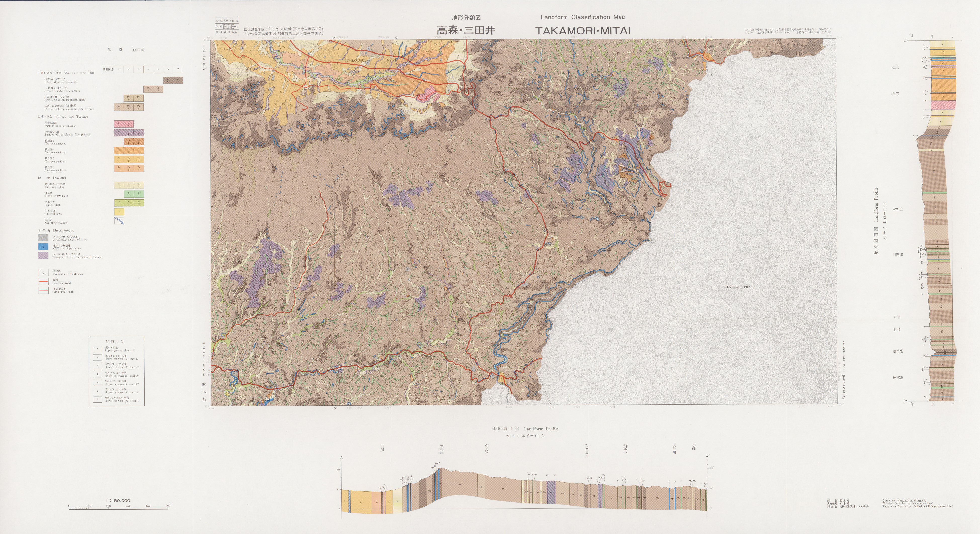Click 'Working Organization: Kumamoto Pref.' credit
The height and width of the screenshot is (534, 980).
(908, 504)
